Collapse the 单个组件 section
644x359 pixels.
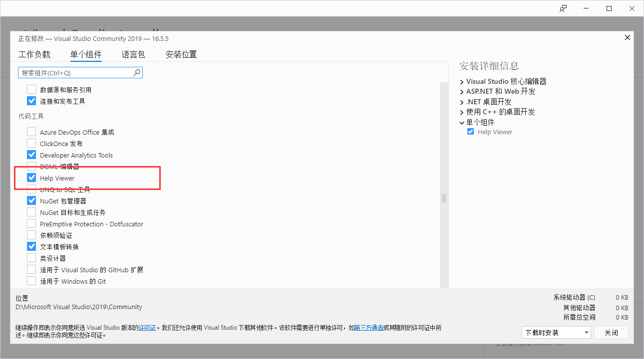pos(462,122)
